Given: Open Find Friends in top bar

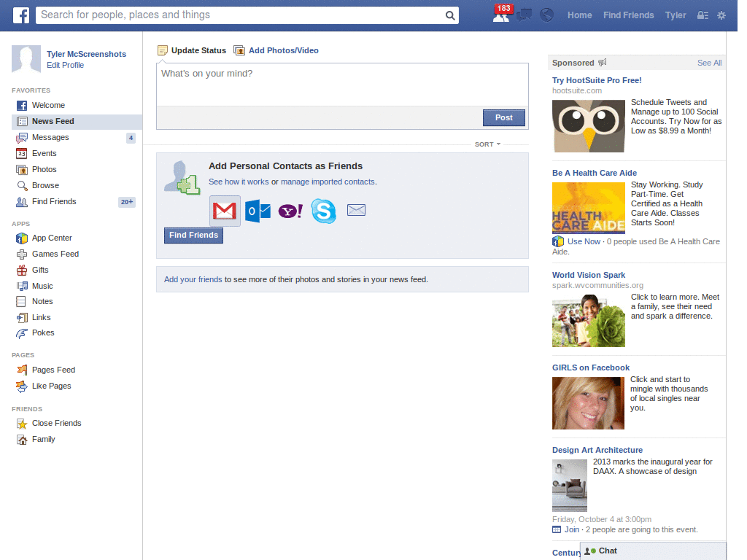Looking at the screenshot, I should (628, 15).
